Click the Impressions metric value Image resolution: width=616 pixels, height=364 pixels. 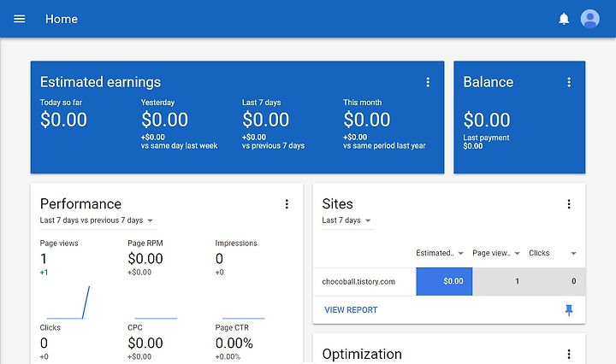point(219,259)
